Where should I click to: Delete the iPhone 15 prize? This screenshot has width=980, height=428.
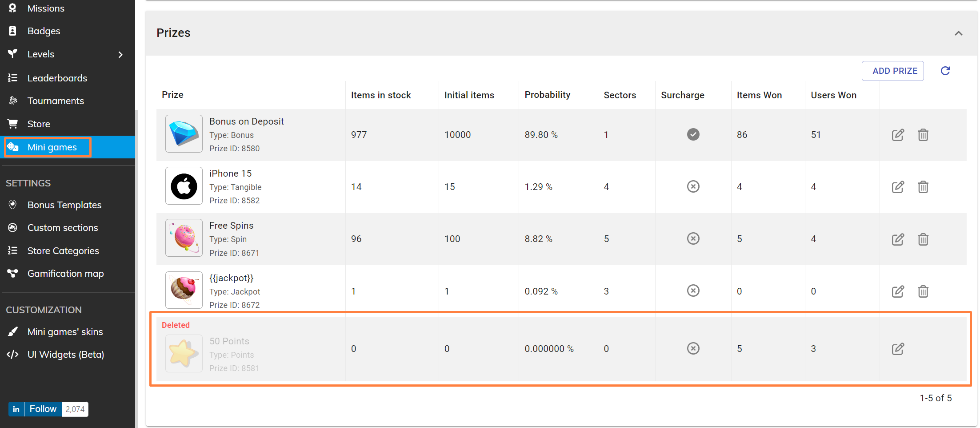pyautogui.click(x=923, y=187)
